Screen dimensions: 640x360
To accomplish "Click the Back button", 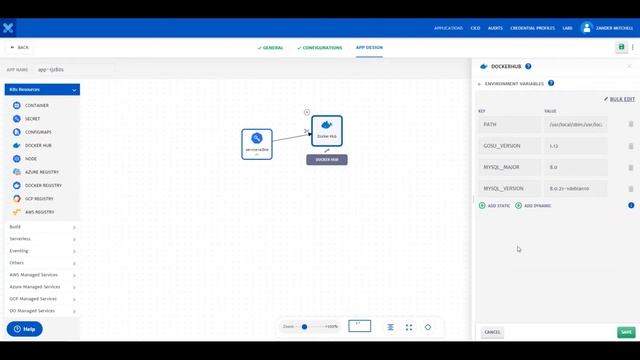I will (20, 47).
